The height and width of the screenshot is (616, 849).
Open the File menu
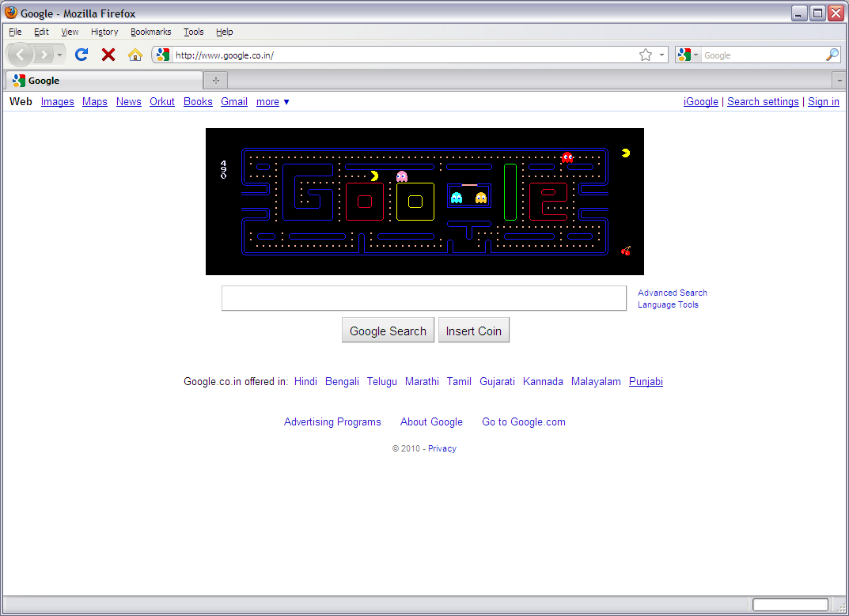pos(15,32)
